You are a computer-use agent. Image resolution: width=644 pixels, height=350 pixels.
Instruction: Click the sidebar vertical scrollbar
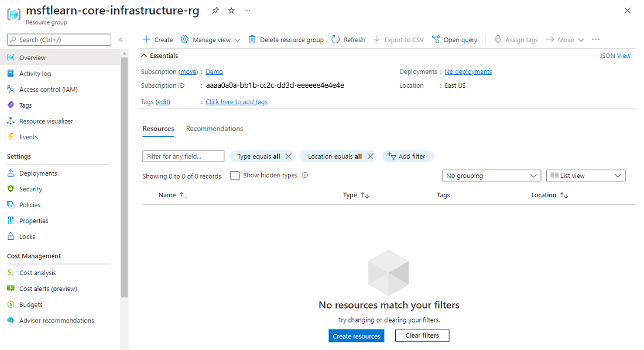pos(125,177)
